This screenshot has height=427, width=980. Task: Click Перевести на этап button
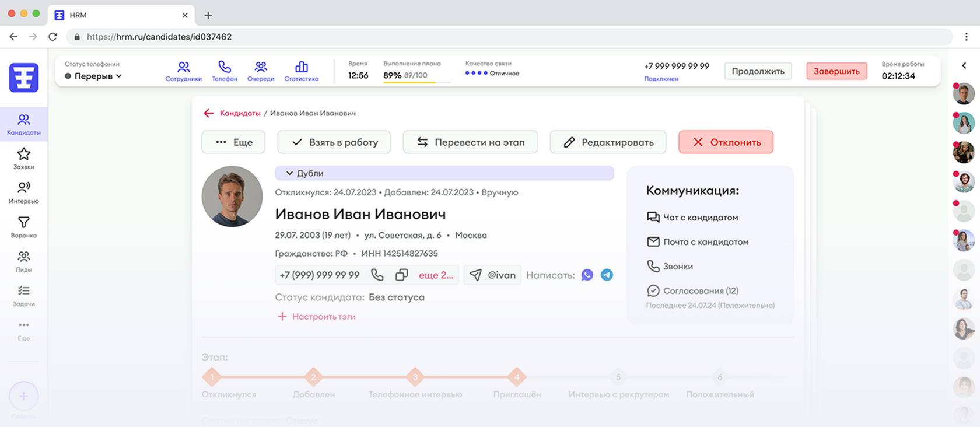click(470, 142)
